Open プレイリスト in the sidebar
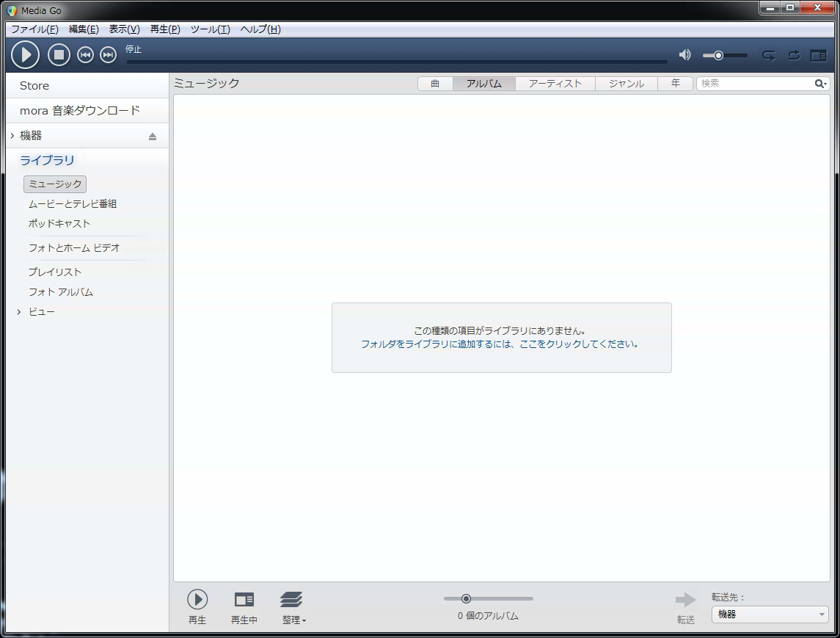This screenshot has width=840, height=638. pos(54,272)
